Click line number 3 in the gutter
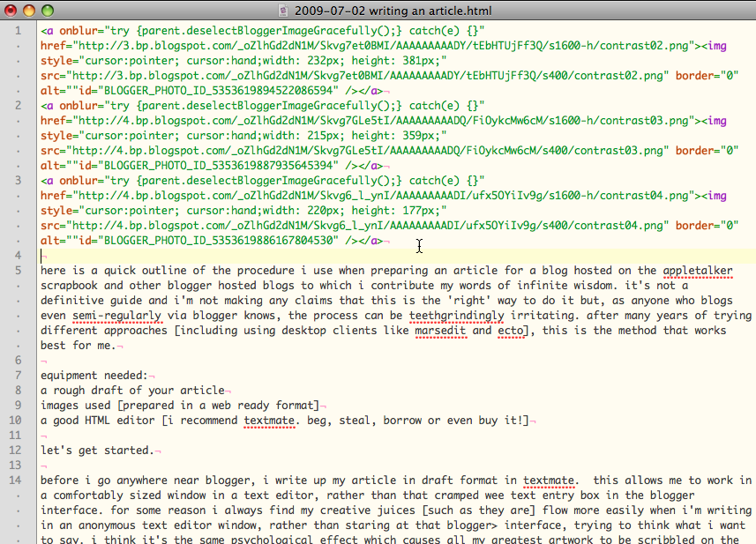 [18, 181]
